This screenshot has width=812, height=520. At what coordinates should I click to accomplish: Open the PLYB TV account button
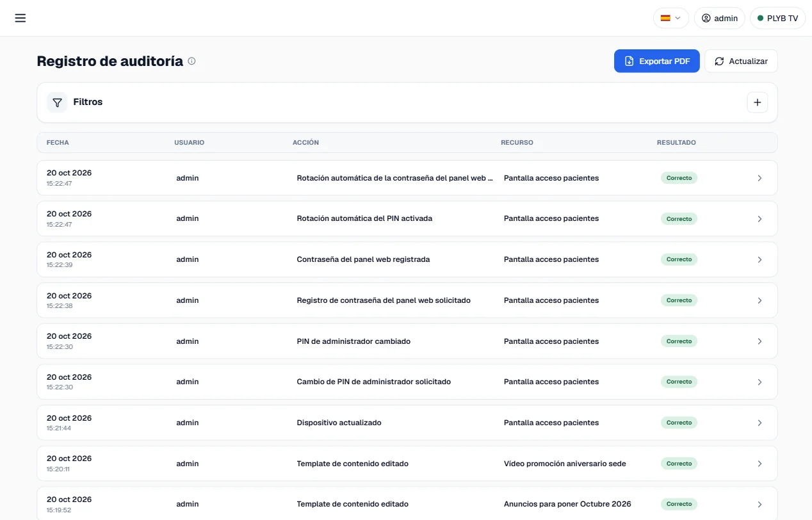(777, 18)
